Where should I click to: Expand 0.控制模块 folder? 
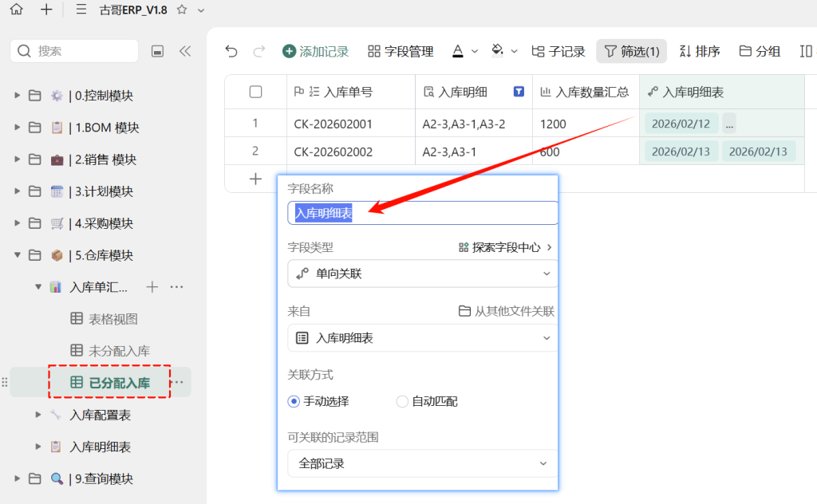(x=18, y=95)
